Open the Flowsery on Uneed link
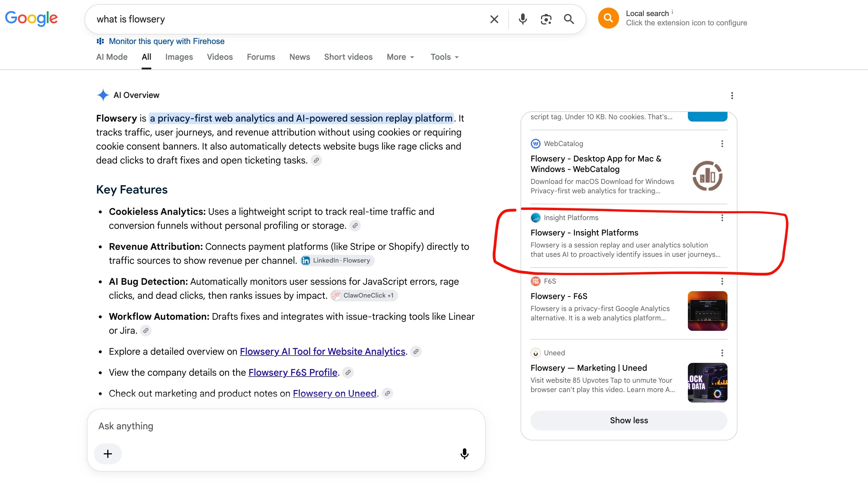This screenshot has height=485, width=868. coord(335,393)
